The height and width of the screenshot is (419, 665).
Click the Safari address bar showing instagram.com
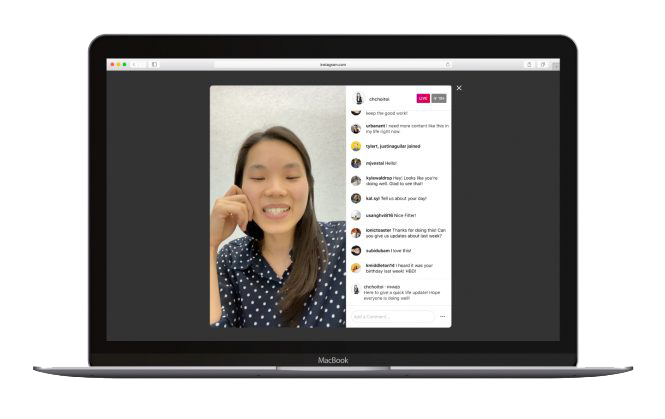333,64
